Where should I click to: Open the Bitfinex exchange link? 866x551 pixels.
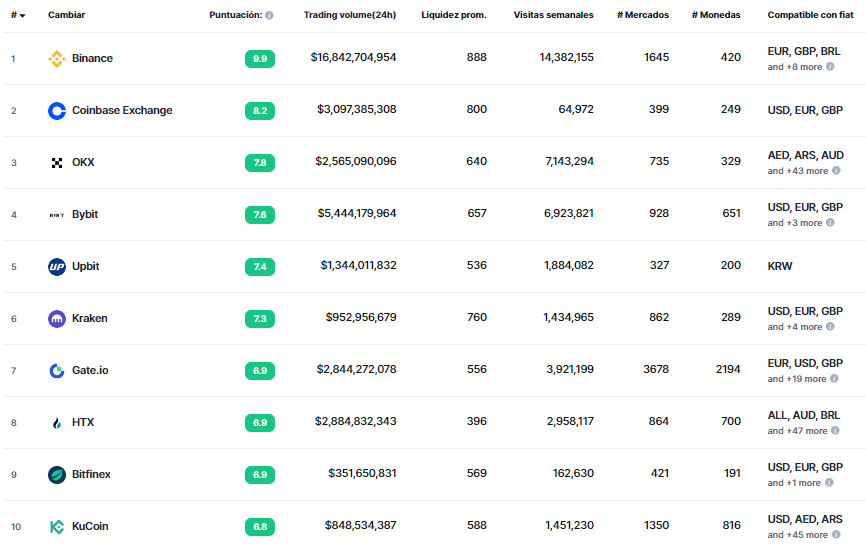click(91, 474)
